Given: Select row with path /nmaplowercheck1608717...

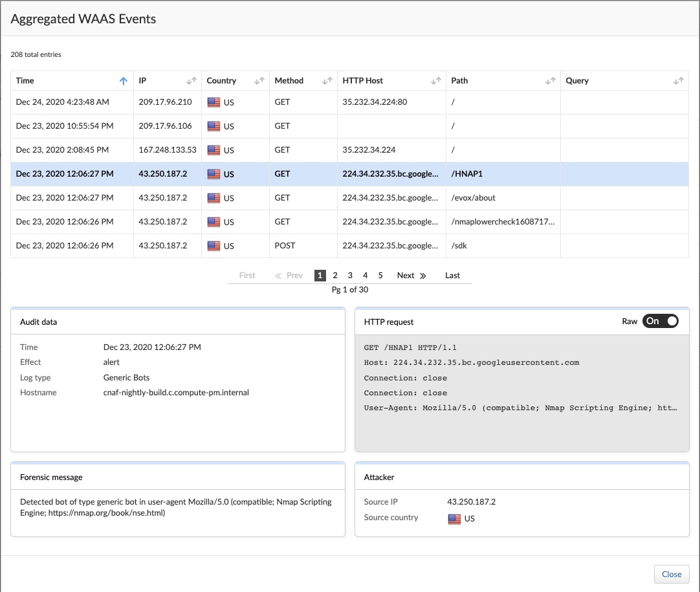Looking at the screenshot, I should [x=349, y=222].
